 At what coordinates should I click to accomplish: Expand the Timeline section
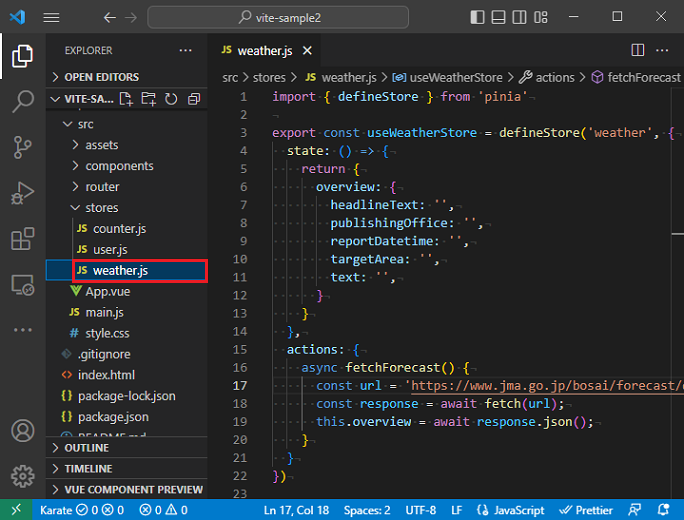click(x=127, y=469)
